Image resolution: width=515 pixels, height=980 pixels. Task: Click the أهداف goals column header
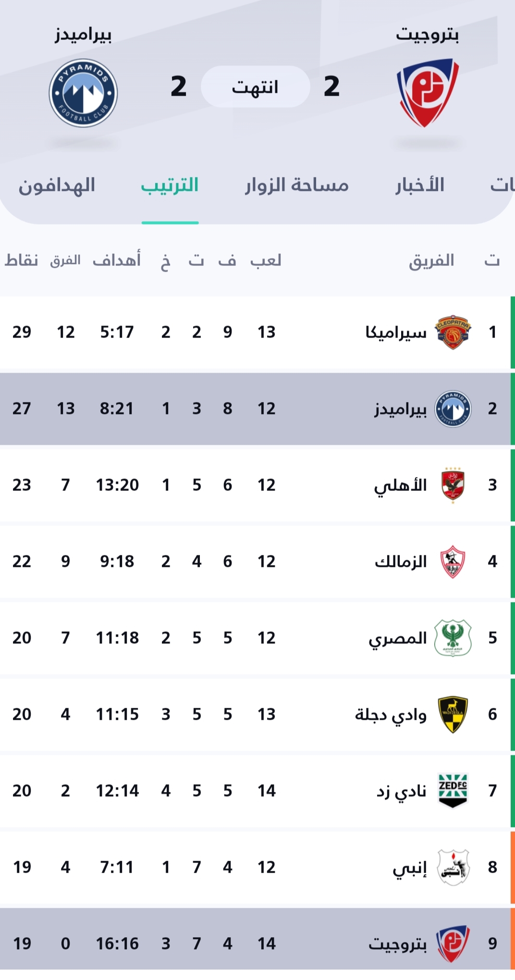pyautogui.click(x=117, y=261)
